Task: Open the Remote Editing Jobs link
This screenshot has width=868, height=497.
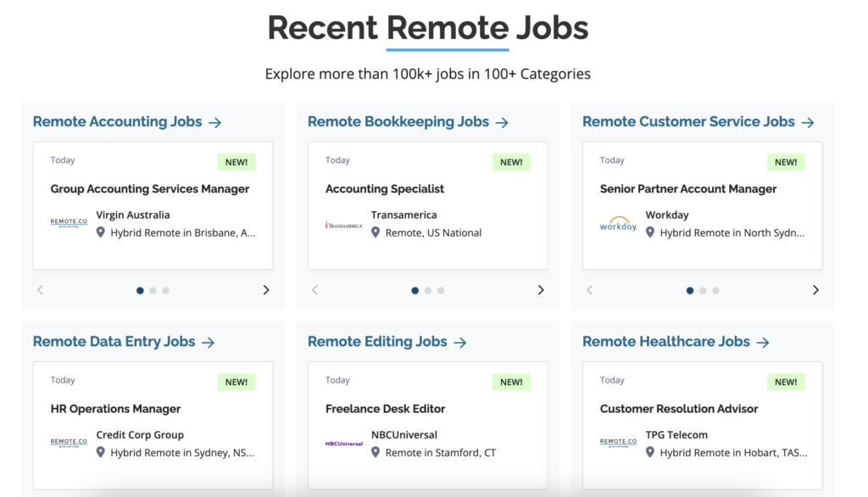Action: pos(377,341)
